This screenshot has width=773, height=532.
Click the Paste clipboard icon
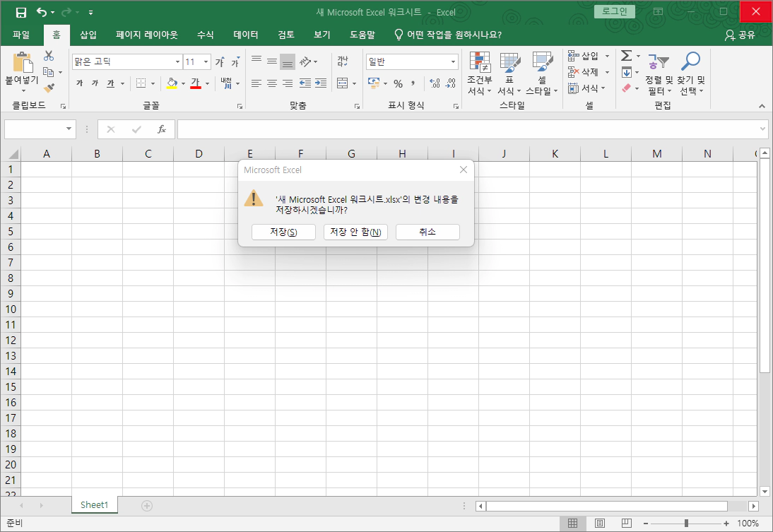pos(23,63)
